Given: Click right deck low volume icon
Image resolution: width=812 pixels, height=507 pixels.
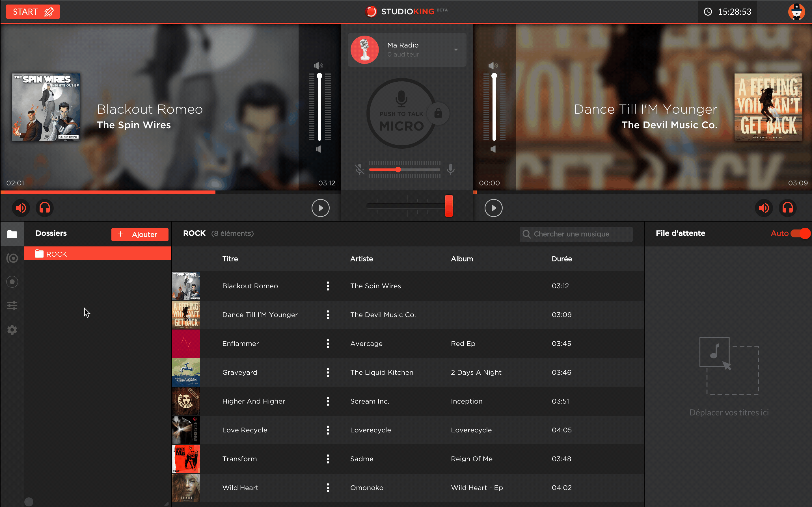Looking at the screenshot, I should click(493, 149).
